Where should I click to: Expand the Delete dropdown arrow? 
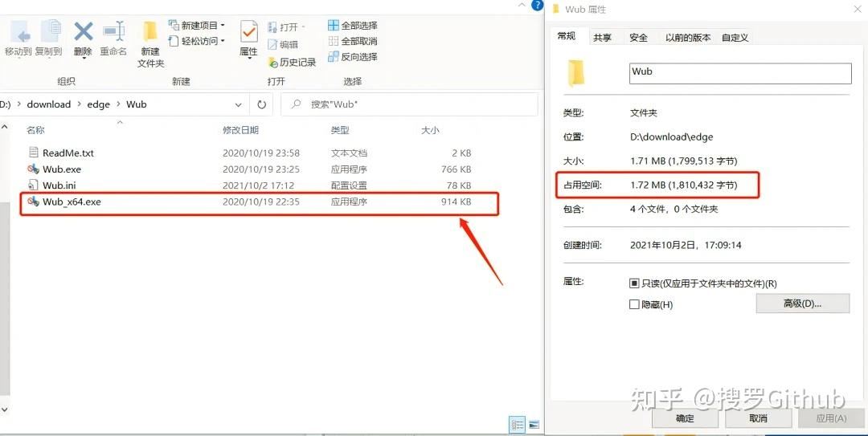click(83, 57)
